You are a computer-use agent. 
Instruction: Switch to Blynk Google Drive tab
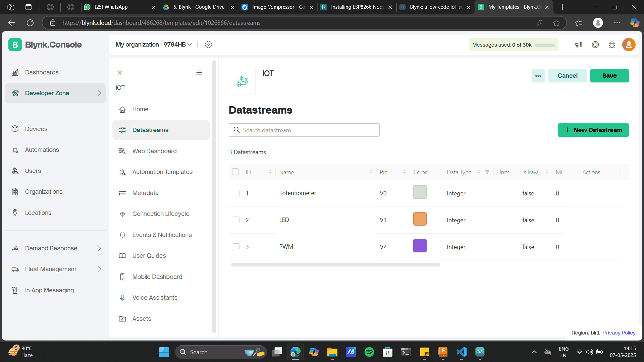[199, 7]
